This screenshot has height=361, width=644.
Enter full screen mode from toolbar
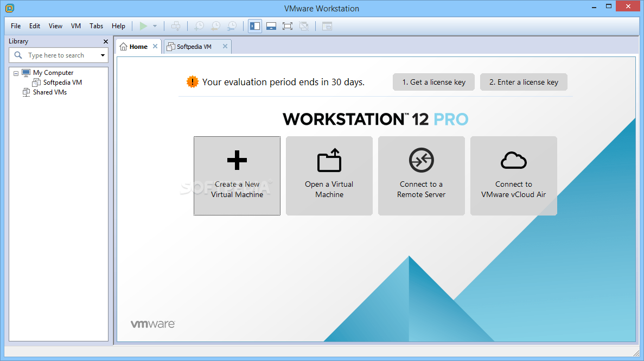pyautogui.click(x=288, y=26)
